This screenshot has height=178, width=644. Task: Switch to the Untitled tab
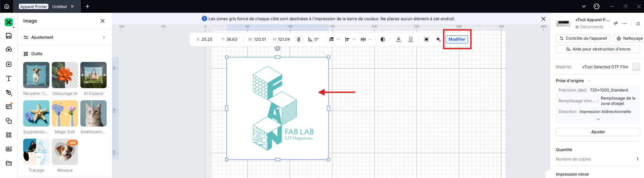pos(60,6)
